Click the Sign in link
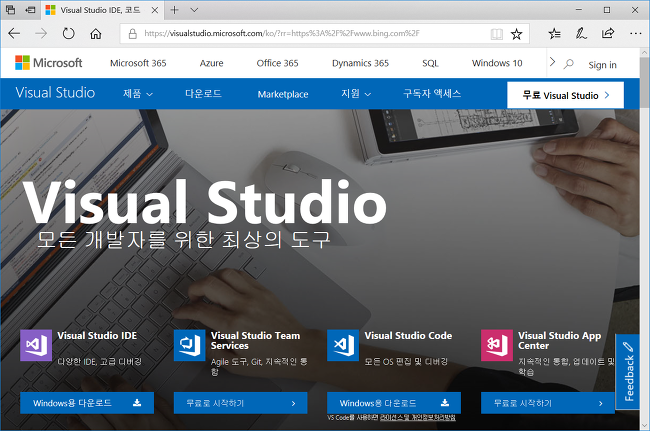650x431 pixels. [602, 65]
